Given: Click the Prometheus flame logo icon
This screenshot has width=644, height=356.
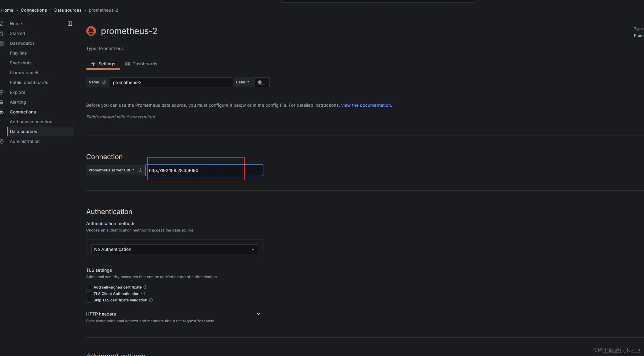Looking at the screenshot, I should [91, 31].
